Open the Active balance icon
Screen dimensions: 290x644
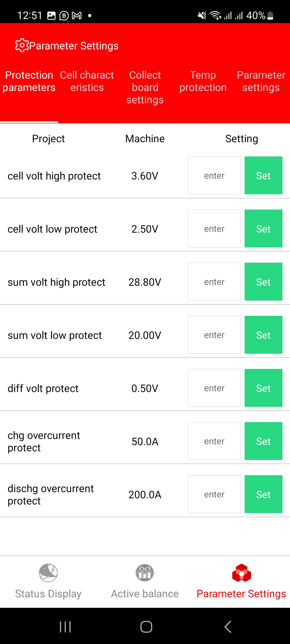[x=145, y=573]
